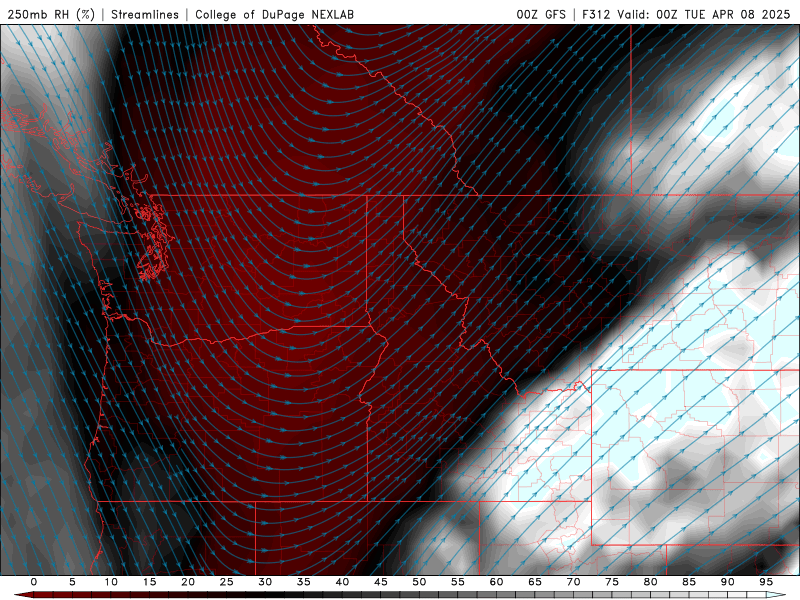Select the "95" color scale label
800x600 pixels.
point(766,582)
